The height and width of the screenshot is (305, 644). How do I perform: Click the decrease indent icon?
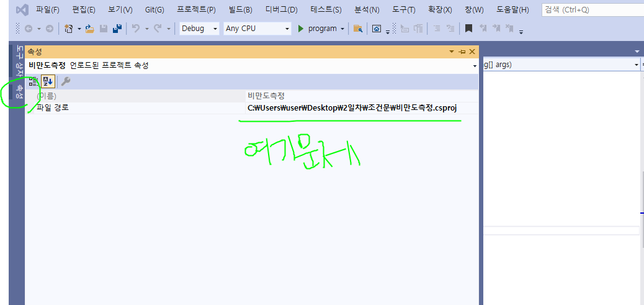tap(405, 29)
